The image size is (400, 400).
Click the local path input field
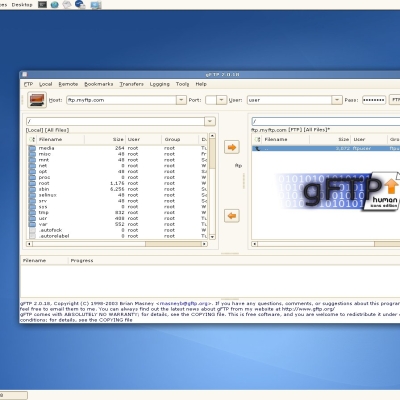116,121
